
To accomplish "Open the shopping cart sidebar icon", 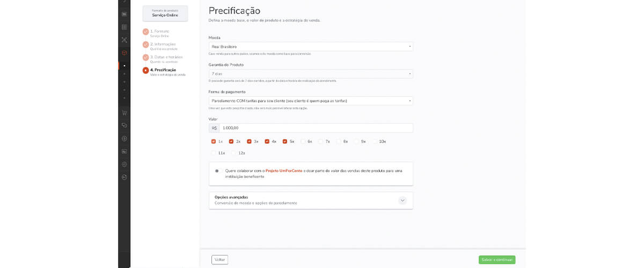I will click(124, 113).
